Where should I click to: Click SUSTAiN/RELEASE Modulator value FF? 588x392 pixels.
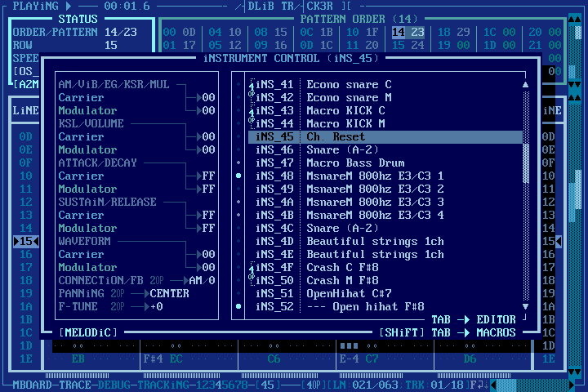(x=208, y=229)
